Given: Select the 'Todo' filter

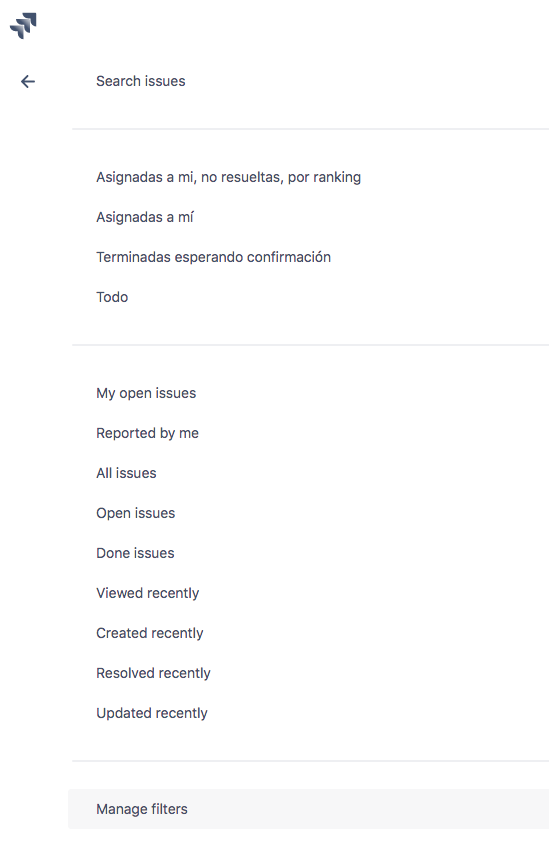Looking at the screenshot, I should tap(112, 297).
